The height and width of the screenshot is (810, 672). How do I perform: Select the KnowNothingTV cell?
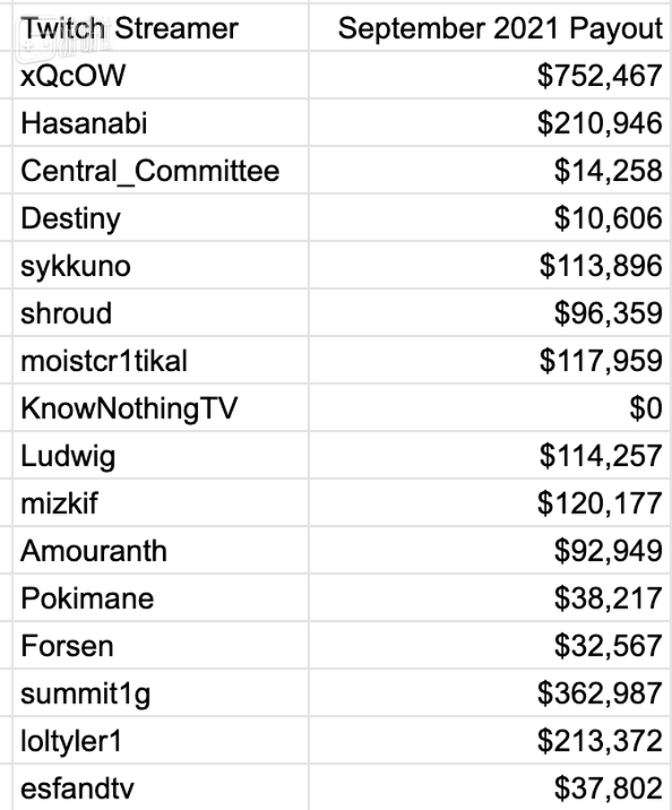(x=129, y=409)
